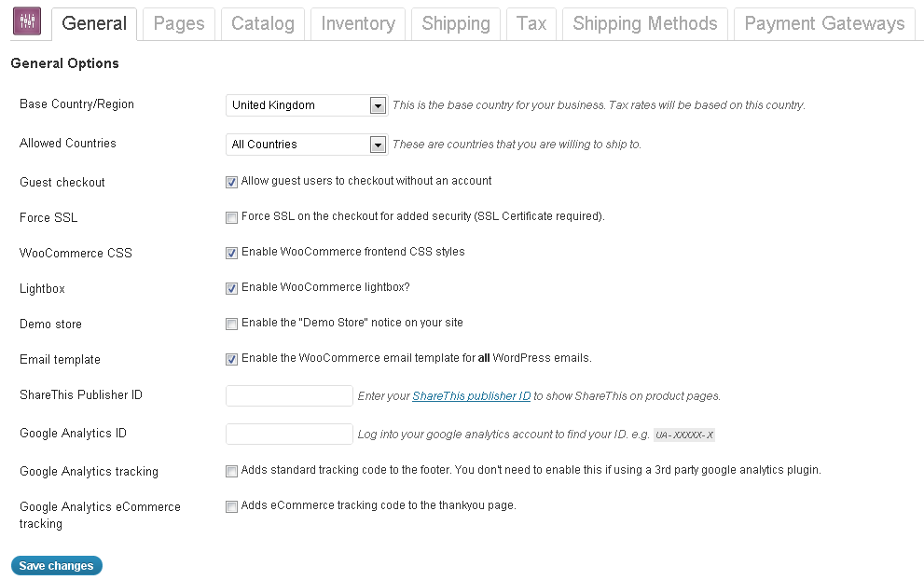Click the 'Google Analytics eCommerce tracking' label
924x580 pixels.
pyautogui.click(x=100, y=515)
